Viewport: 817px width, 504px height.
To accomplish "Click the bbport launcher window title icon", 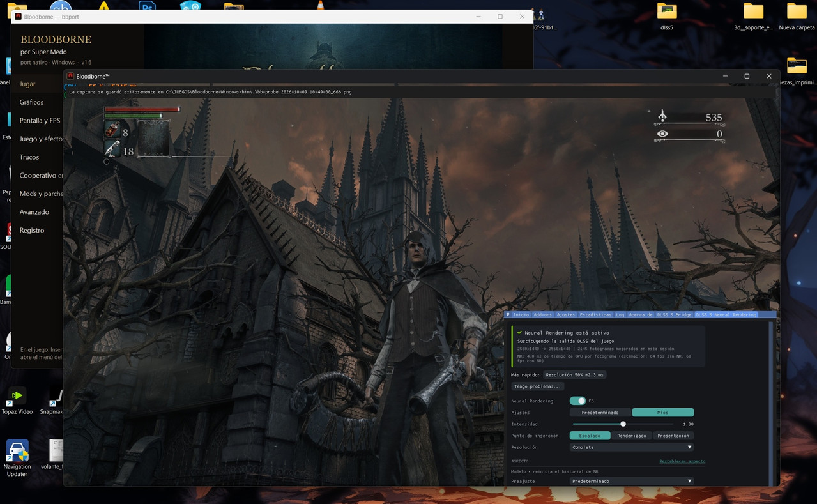I will point(19,17).
